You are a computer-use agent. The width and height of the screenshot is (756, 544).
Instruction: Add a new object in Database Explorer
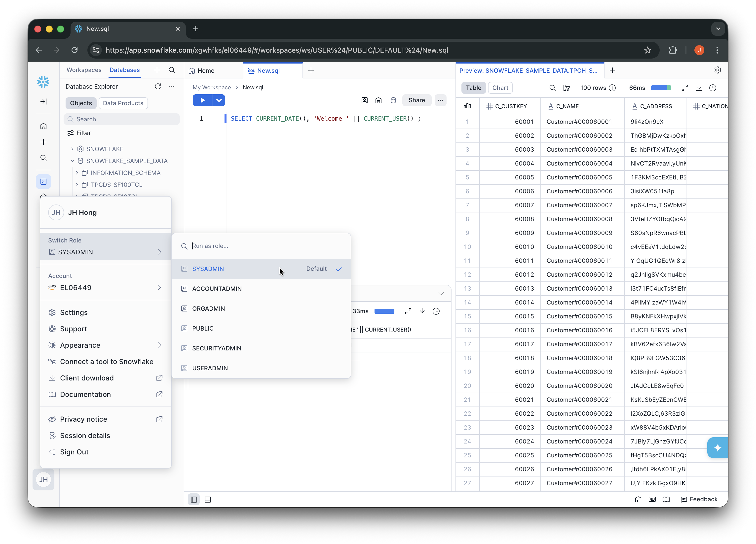(157, 70)
